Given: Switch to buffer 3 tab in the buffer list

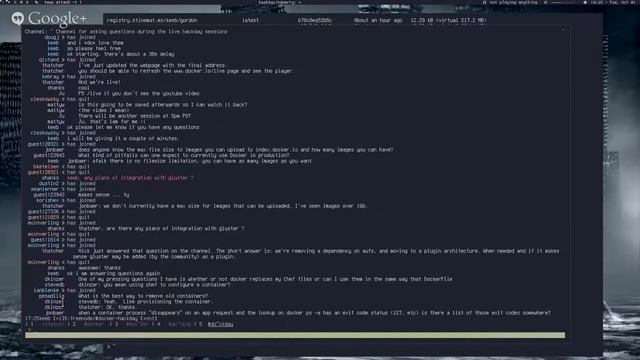Looking at the screenshot, I should [133, 324].
